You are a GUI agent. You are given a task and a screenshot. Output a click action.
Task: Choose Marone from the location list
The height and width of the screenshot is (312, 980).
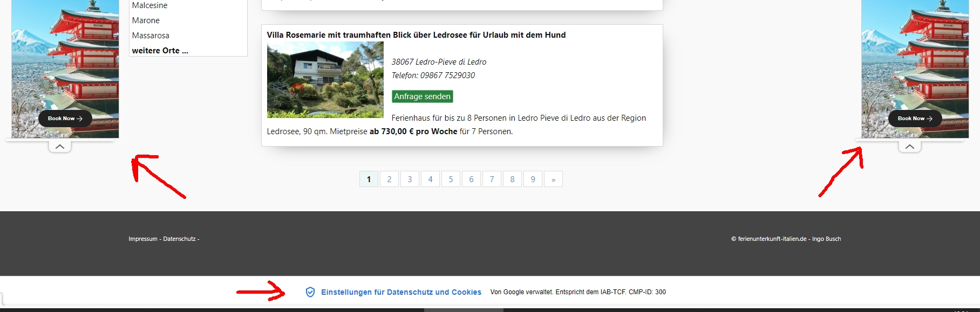(146, 20)
